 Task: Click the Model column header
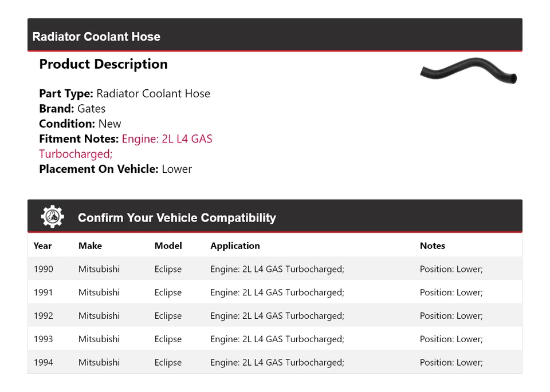tap(168, 246)
